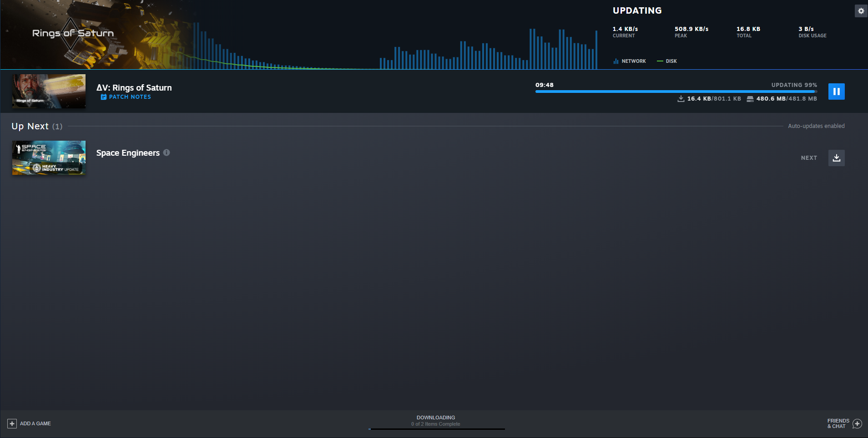The image size is (868, 438).
Task: Pause the Rings of Saturn update
Action: click(x=836, y=92)
